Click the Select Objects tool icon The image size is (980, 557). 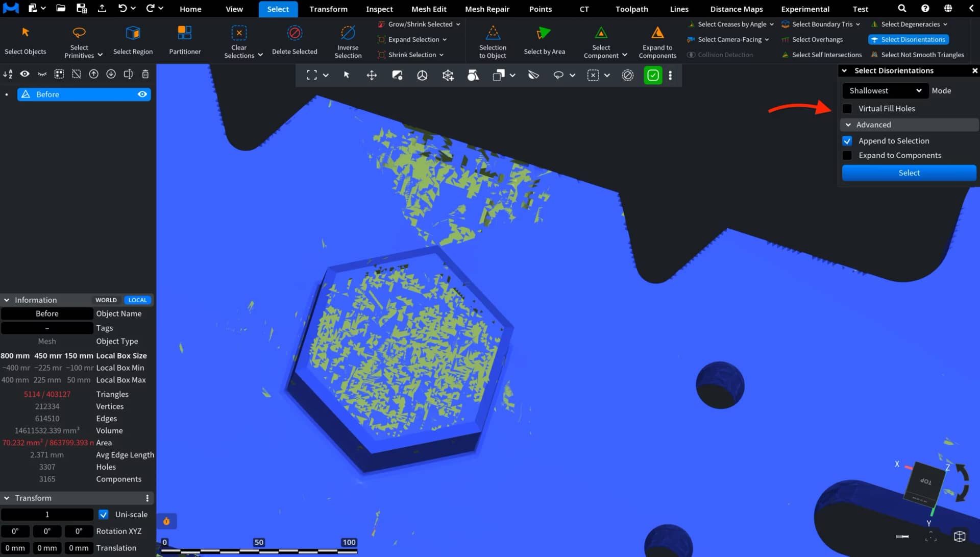(25, 33)
